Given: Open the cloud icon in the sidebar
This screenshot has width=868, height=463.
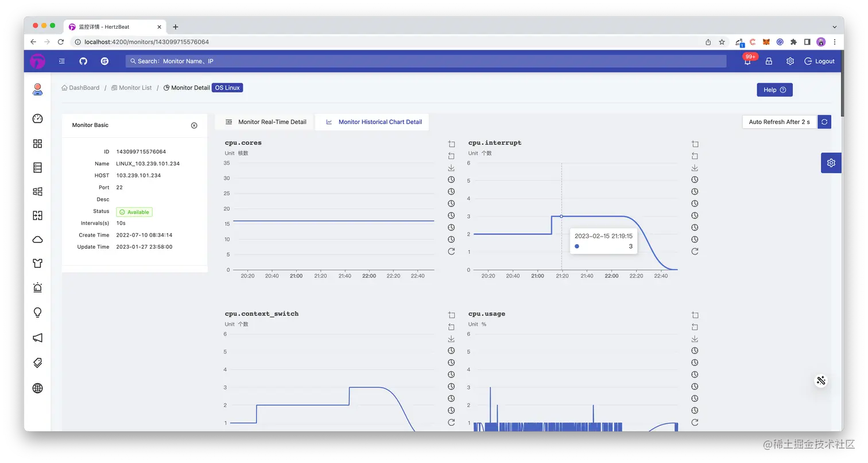Looking at the screenshot, I should coord(37,240).
